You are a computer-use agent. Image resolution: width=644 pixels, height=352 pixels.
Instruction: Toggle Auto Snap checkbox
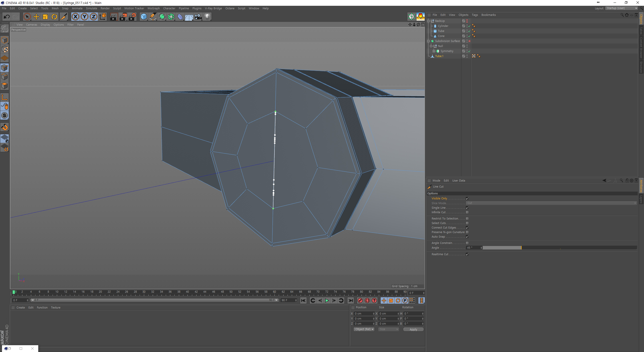tap(467, 237)
